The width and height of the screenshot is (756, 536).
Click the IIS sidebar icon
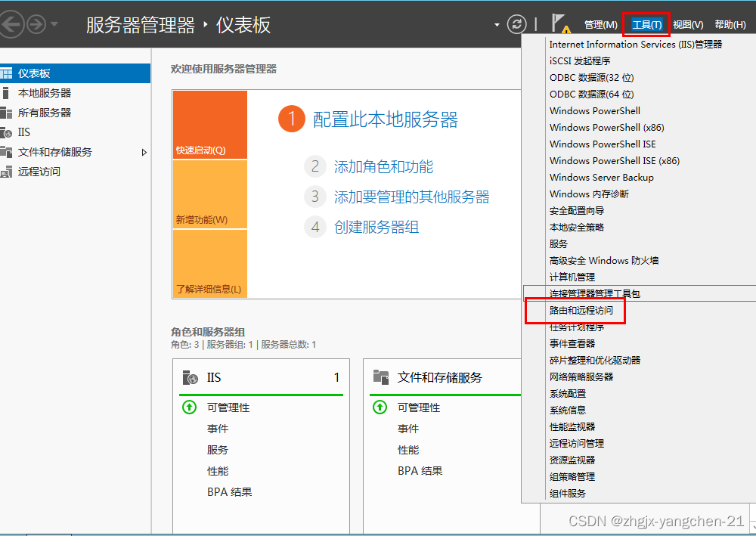(x=6, y=132)
